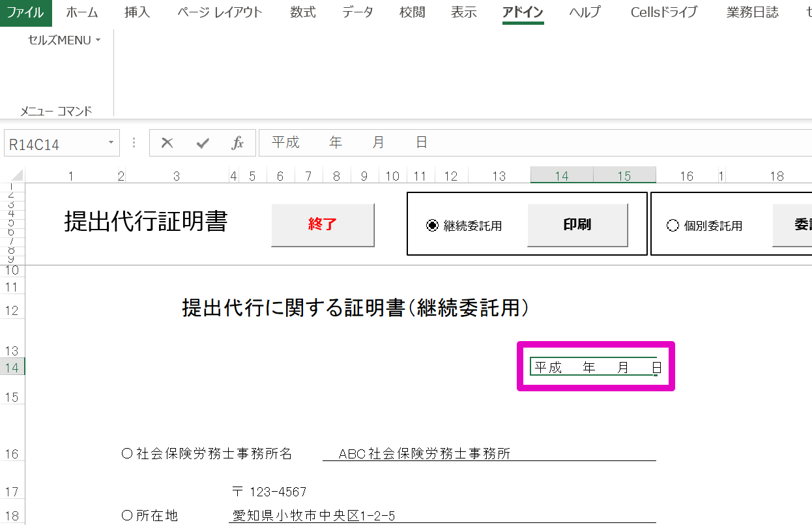
Task: Click the Select All corner triangle
Action: 17,175
